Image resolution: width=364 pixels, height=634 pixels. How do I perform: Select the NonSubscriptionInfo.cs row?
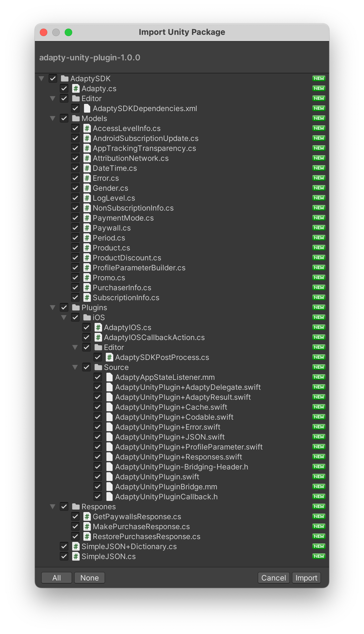(182, 208)
